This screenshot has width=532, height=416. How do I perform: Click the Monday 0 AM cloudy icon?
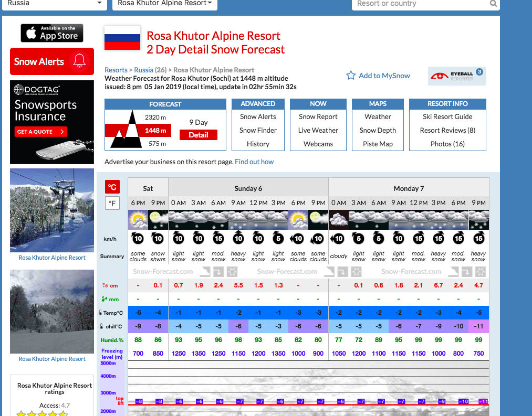click(339, 220)
